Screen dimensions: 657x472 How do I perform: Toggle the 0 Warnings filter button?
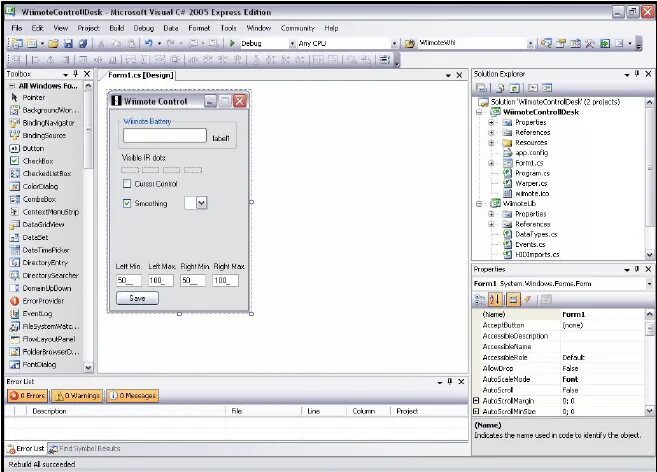(77, 395)
